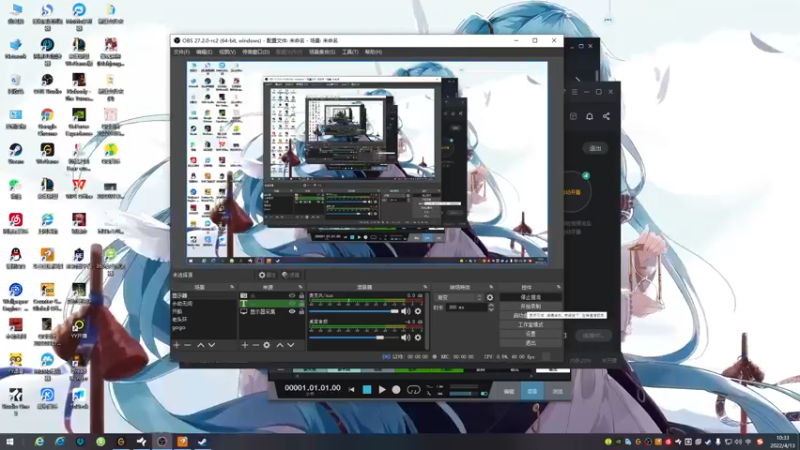
Task: Toggle lock of the highlighted text source
Action: pyautogui.click(x=301, y=304)
